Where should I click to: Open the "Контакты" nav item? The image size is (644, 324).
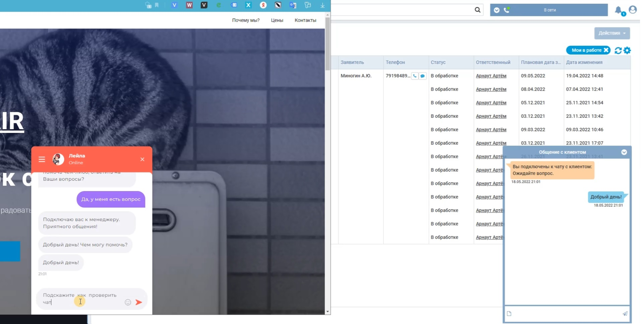click(x=305, y=20)
